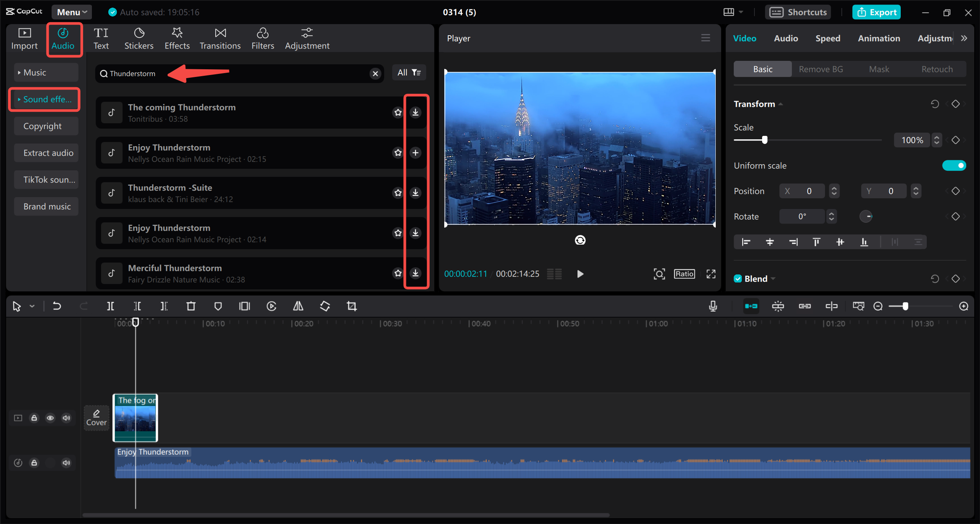Viewport: 980px width, 524px height.
Task: Switch to the Remove BG tab
Action: click(x=820, y=69)
